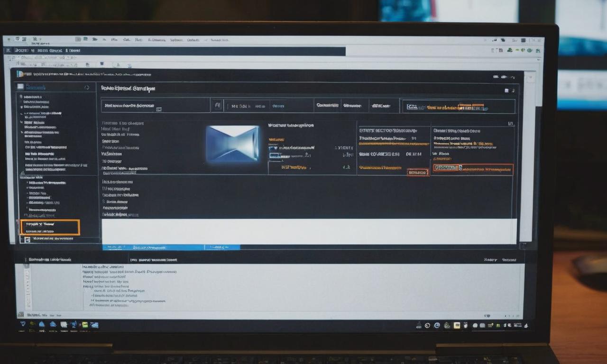Click the large blue envelope image

(x=233, y=144)
